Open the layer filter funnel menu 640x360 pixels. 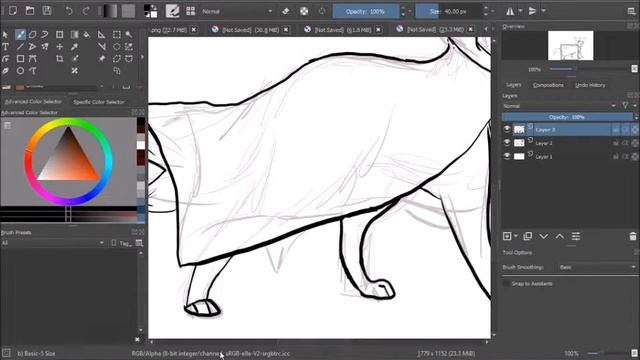[x=625, y=106]
